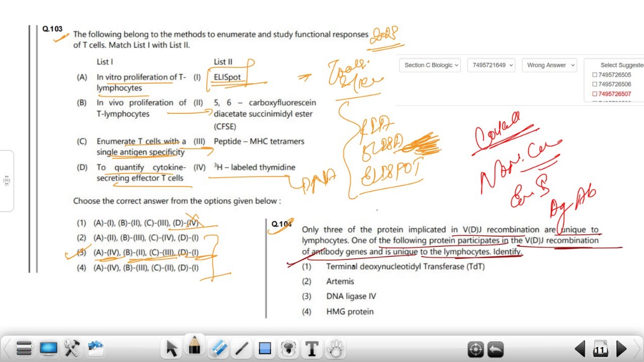
Task: Click In vitro proliferation of T-lymphocytes
Action: [141, 82]
